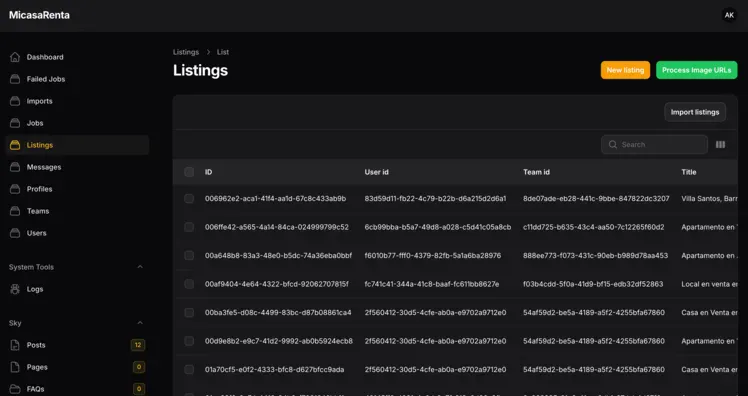
Task: Click the List breadcrumb item
Action: coord(223,52)
